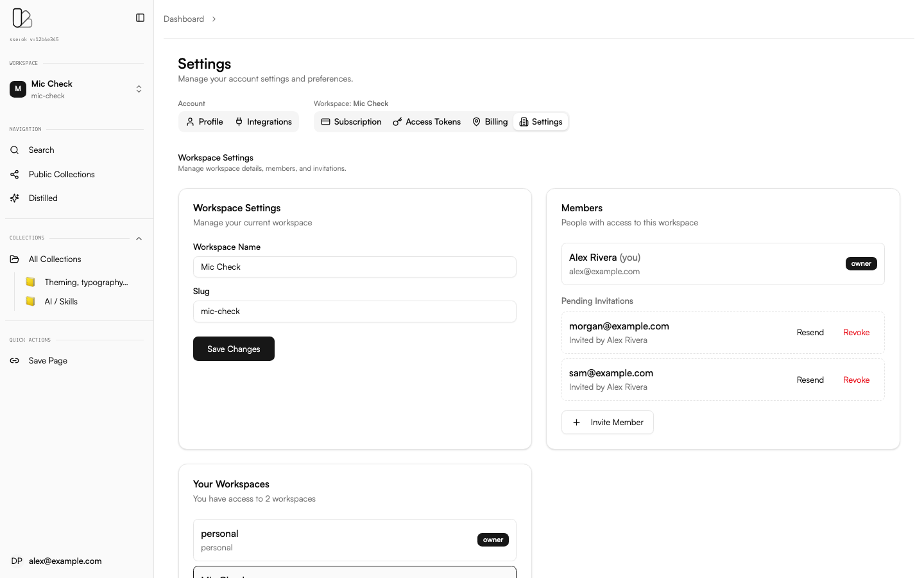Open the All Collections folder icon
This screenshot has width=924, height=578.
pyautogui.click(x=14, y=259)
